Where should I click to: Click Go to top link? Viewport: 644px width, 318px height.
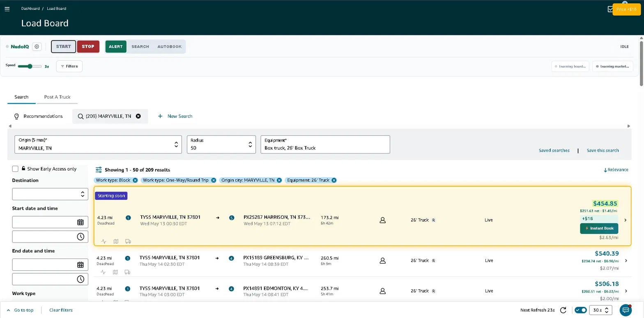tap(21, 310)
